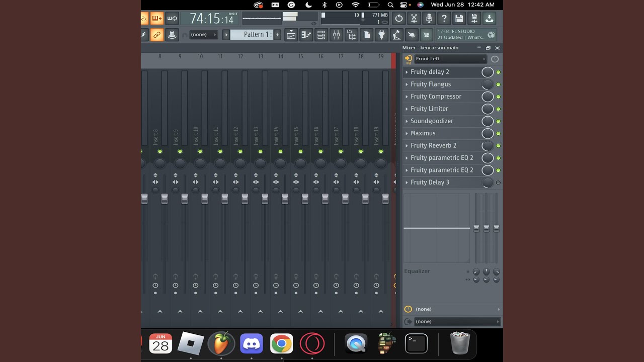This screenshot has height=362, width=644.
Task: Adjust the Insert 14 volume fader
Action: [285, 199]
